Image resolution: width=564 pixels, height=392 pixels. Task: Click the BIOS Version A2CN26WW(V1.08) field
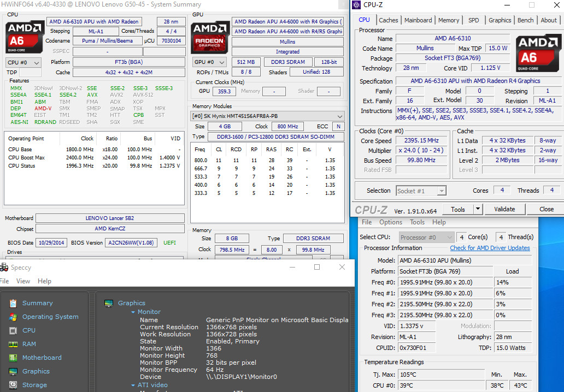click(131, 243)
